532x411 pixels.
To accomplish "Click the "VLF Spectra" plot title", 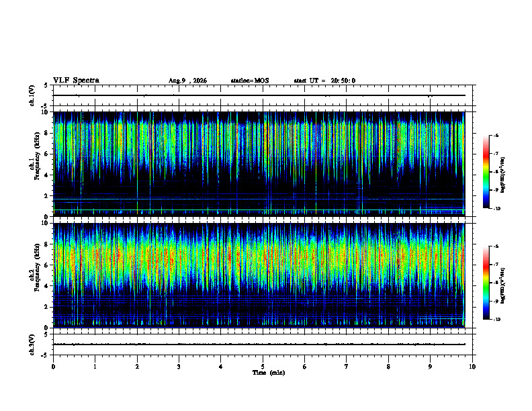I will coord(76,81).
